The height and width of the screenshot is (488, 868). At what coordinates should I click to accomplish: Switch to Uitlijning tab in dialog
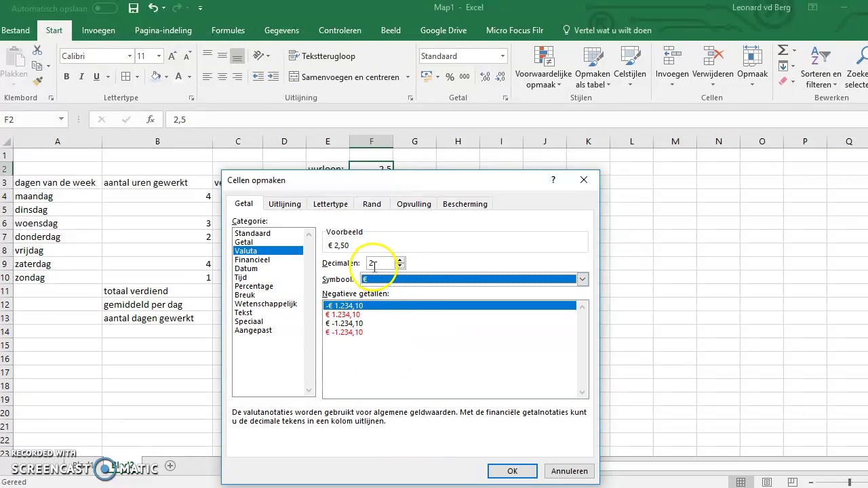point(285,204)
